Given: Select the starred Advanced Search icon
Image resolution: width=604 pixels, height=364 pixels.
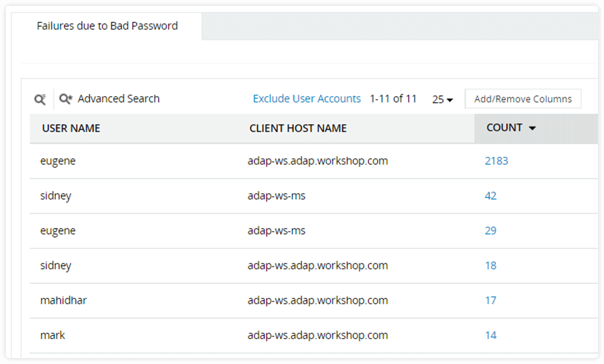Looking at the screenshot, I should 65,99.
